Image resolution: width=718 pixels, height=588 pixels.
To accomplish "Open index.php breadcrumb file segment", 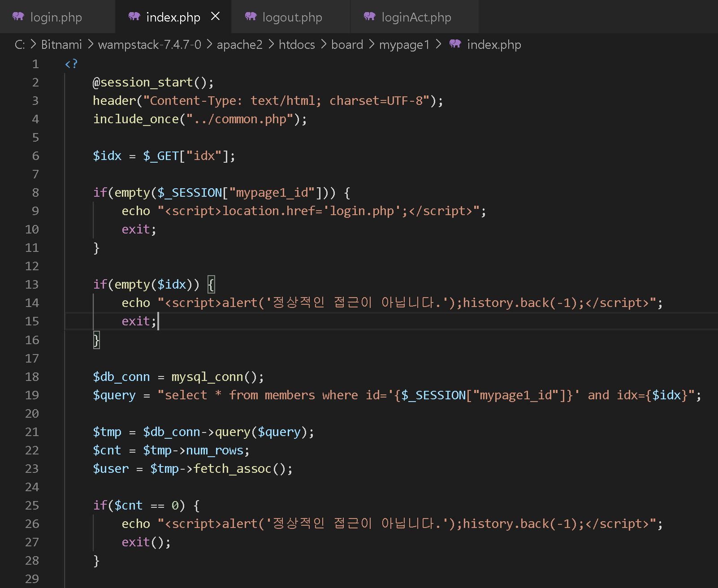I will [494, 44].
